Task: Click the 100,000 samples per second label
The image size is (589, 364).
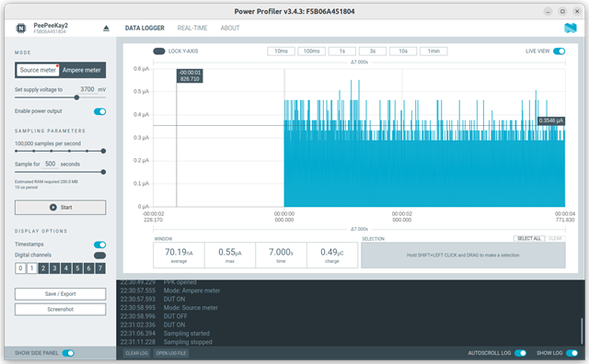Action: [x=48, y=143]
